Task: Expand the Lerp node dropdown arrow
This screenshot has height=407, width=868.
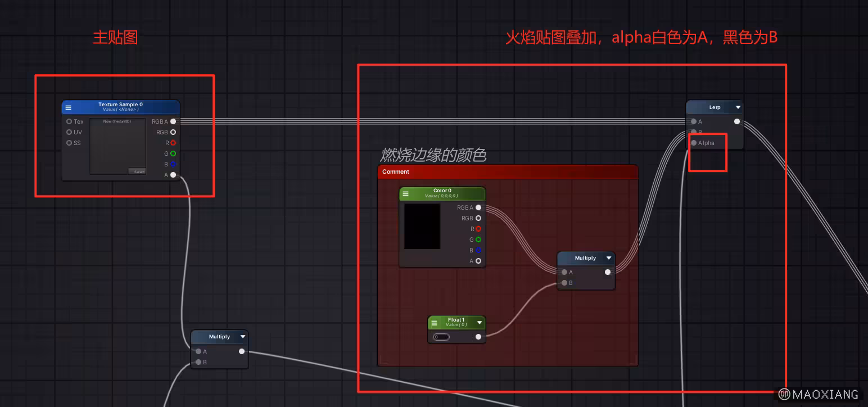Action: click(x=738, y=107)
